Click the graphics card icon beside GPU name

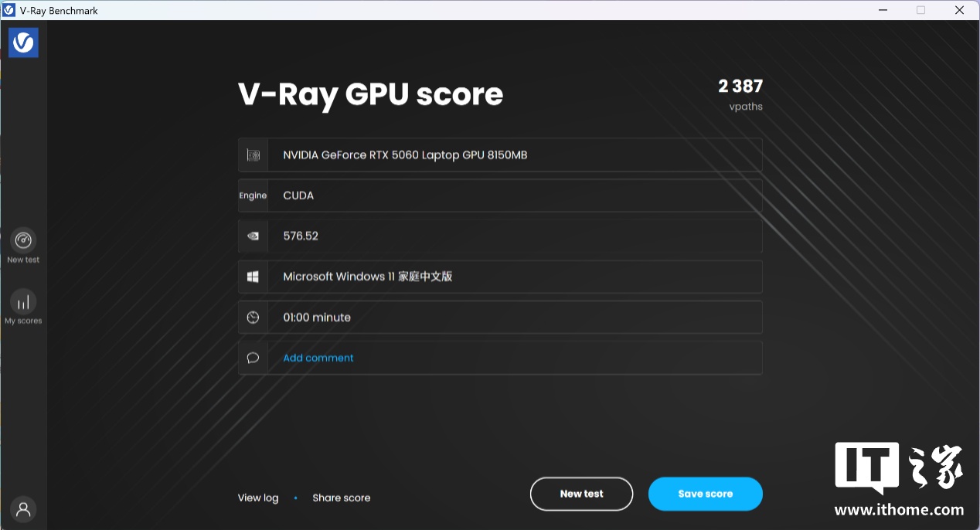pyautogui.click(x=253, y=155)
